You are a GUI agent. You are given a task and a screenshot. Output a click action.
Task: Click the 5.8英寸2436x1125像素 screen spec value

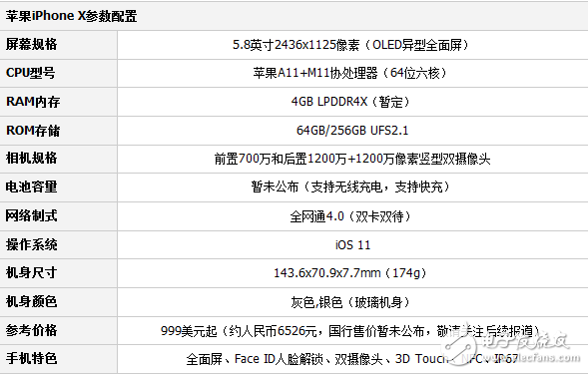tap(351, 45)
